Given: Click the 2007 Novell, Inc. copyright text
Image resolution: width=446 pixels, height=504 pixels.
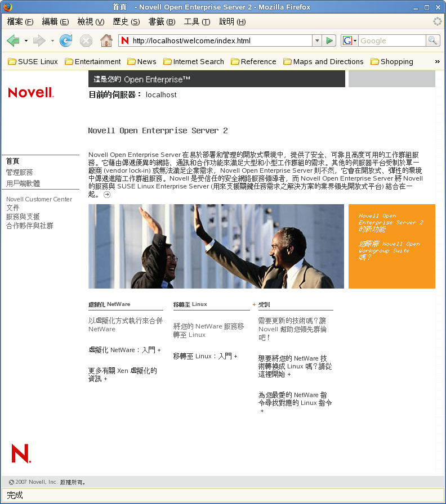Looking at the screenshot, I should [47, 482].
